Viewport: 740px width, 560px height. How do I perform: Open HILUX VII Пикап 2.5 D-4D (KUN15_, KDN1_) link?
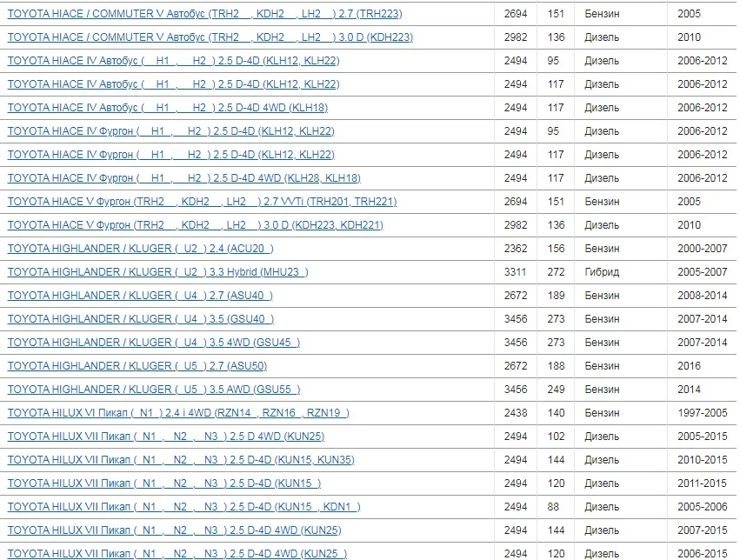click(184, 507)
